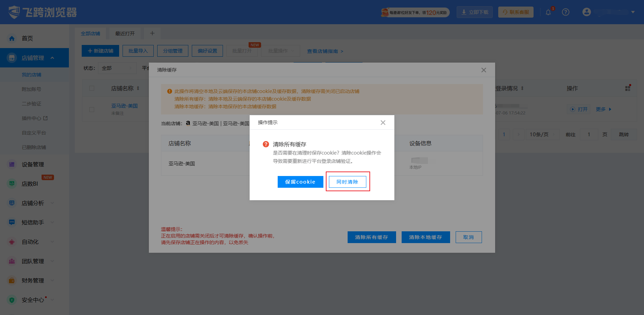Expand the 店铺分析 sidebar menu
644x315 pixels.
click(52, 203)
